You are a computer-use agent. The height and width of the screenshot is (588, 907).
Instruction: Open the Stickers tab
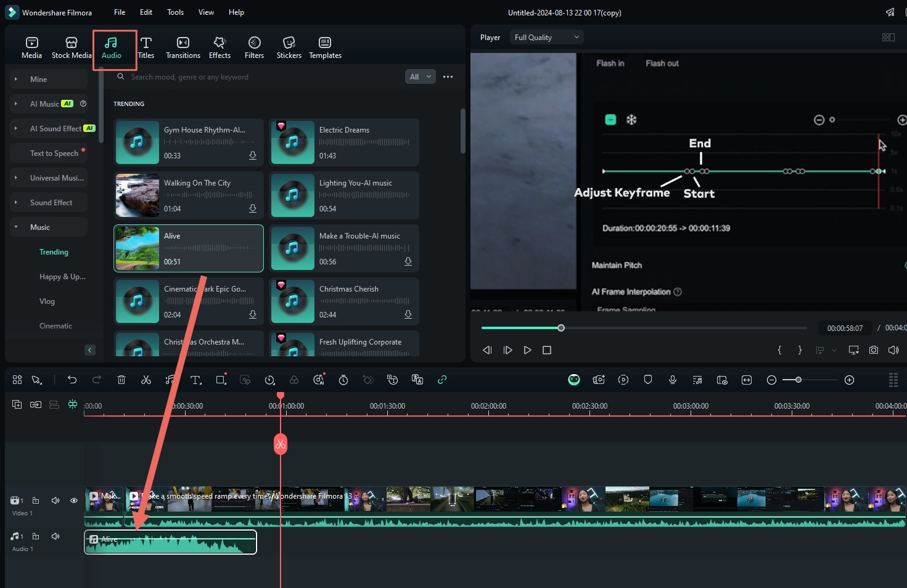(x=289, y=47)
